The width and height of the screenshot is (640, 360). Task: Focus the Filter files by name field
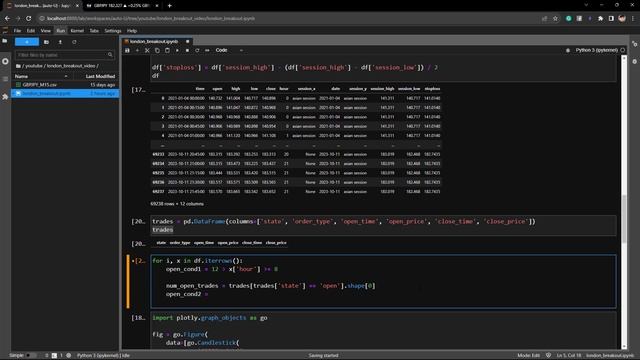tap(64, 55)
